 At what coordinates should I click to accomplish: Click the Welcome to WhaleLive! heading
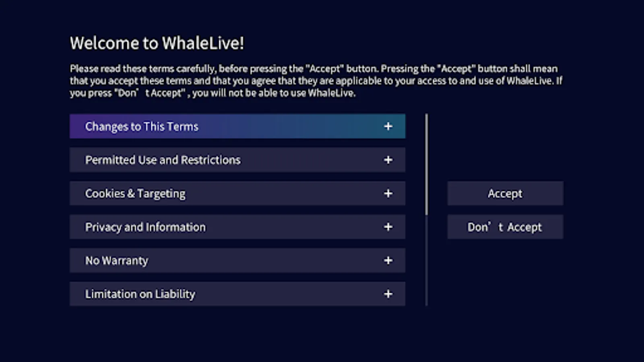157,43
